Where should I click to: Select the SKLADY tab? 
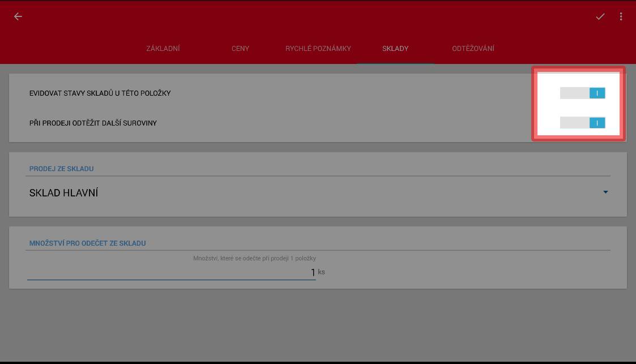(x=395, y=49)
